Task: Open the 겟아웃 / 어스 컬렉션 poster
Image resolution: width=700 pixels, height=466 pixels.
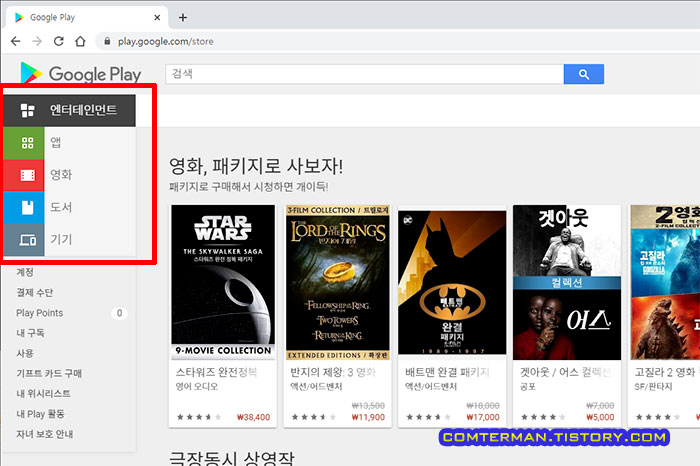Action: [567, 282]
